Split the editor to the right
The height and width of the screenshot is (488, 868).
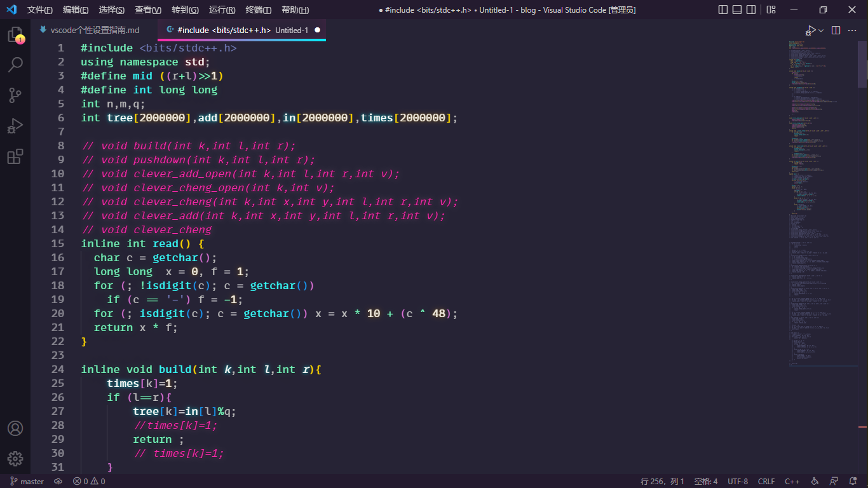836,30
